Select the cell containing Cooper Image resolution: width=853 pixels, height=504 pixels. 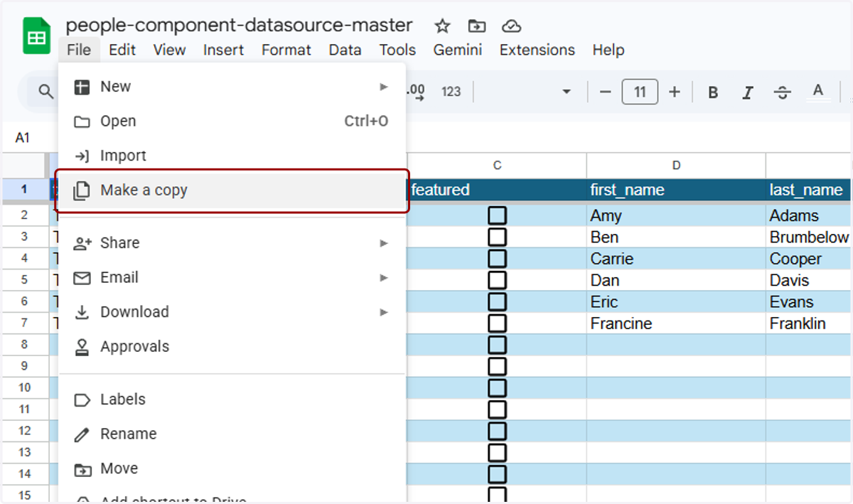pyautogui.click(x=809, y=259)
